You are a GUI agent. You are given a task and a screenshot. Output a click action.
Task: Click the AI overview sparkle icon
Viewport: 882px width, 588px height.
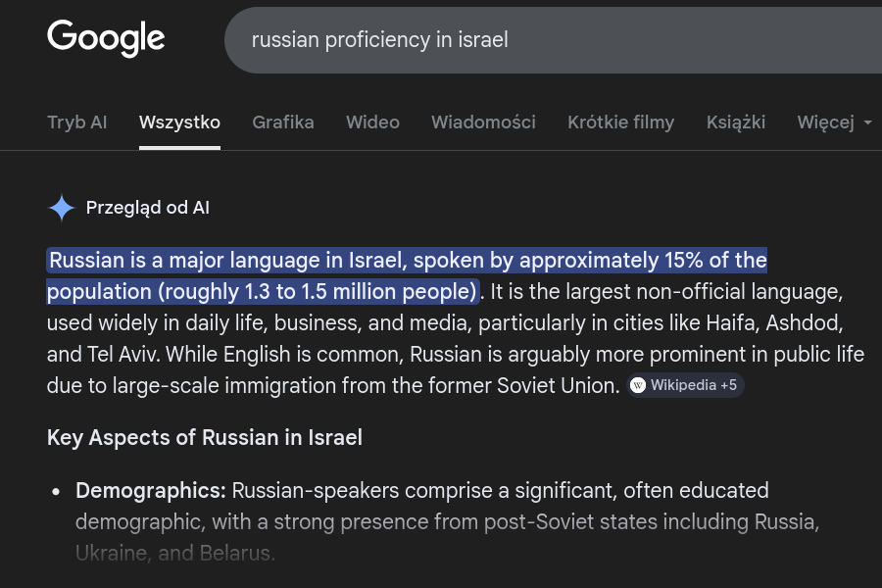[62, 208]
